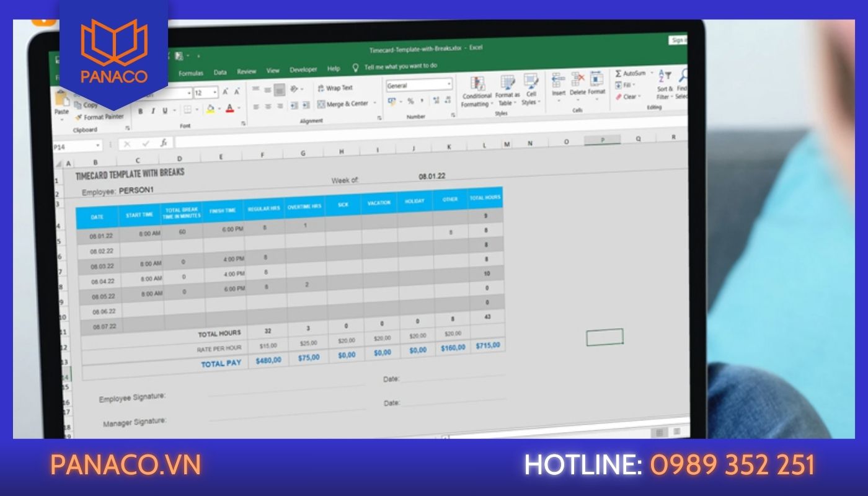Click the $715,00 total pay cell
Image resolution: width=868 pixels, height=496 pixels.
(487, 346)
